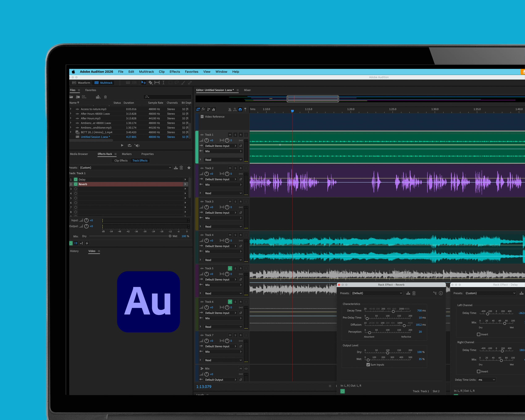Toggle the metronome icon in editor
This screenshot has height=420, width=525.
click(230, 110)
